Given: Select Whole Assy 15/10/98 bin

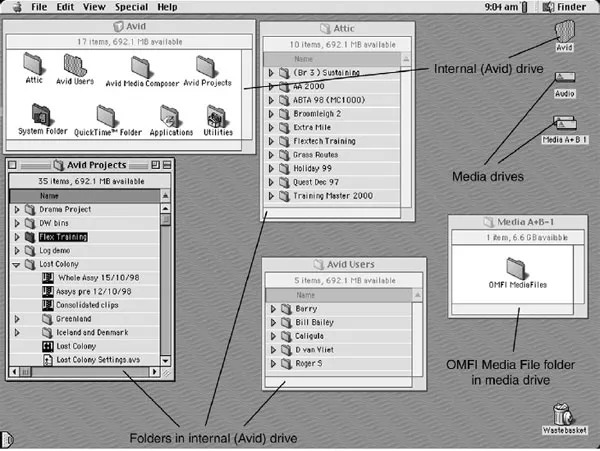Looking at the screenshot, I should coord(95,278).
